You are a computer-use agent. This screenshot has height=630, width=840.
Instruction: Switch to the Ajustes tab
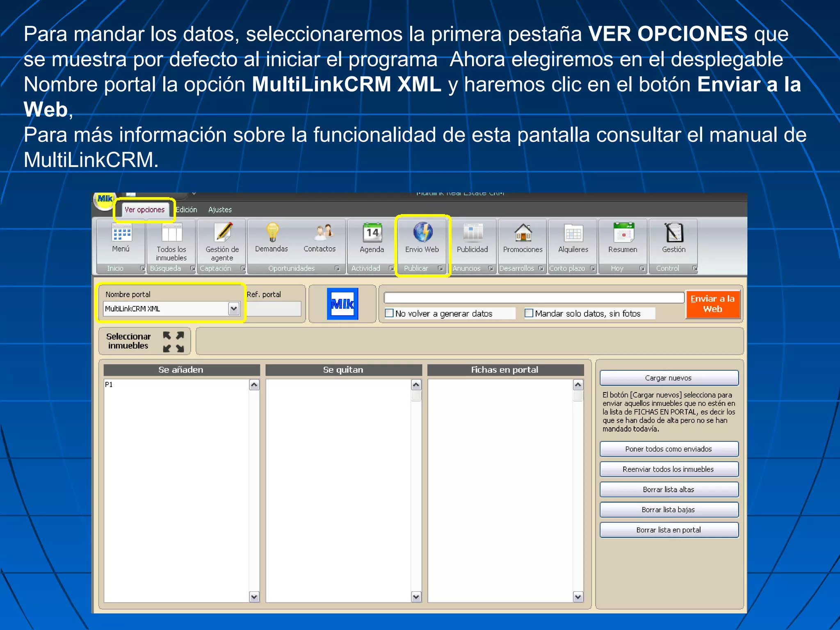pyautogui.click(x=220, y=210)
